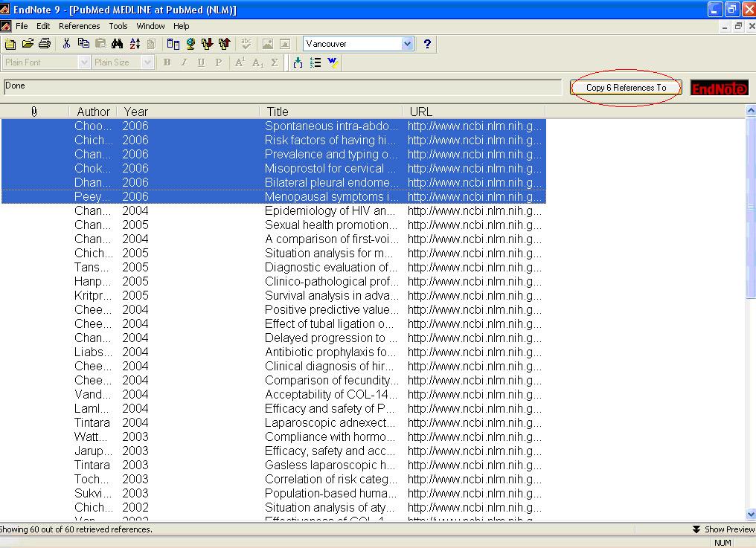Click the format bibliography list icon

(x=315, y=62)
